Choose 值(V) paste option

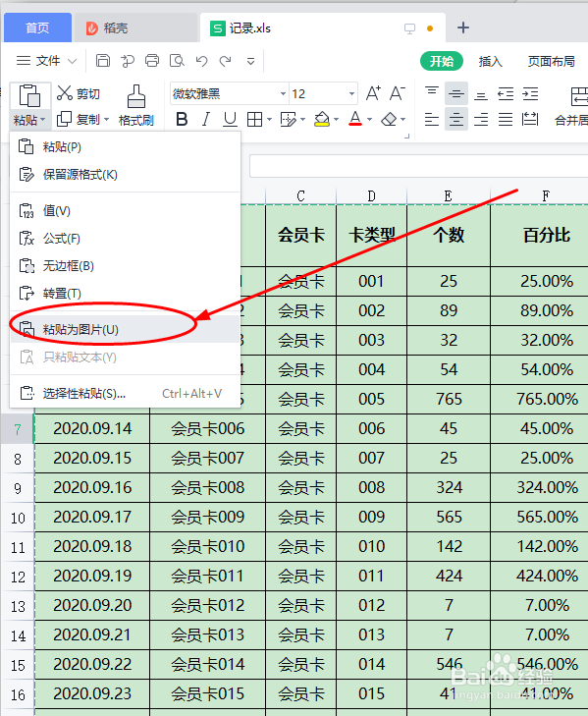click(125, 211)
